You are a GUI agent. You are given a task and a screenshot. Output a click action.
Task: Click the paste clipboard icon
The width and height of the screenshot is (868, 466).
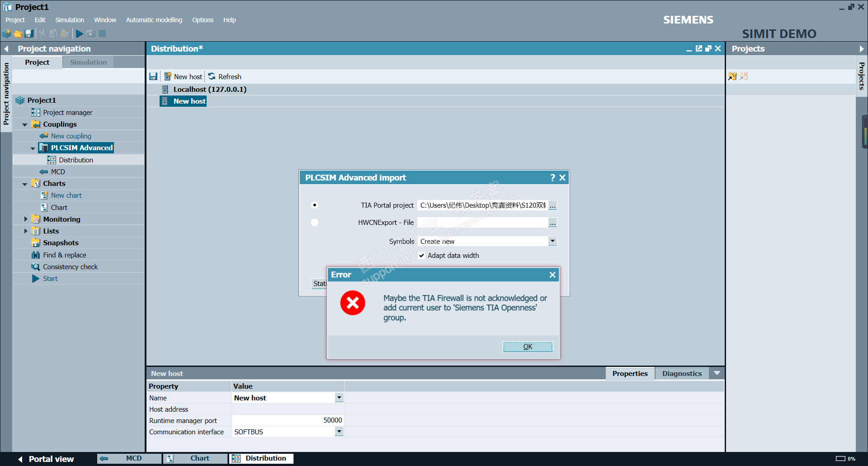(66, 33)
